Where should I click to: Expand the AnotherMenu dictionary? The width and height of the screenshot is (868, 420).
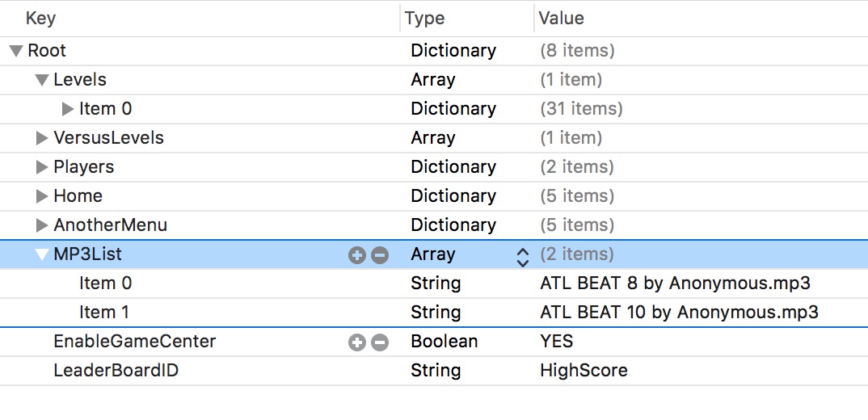click(42, 225)
